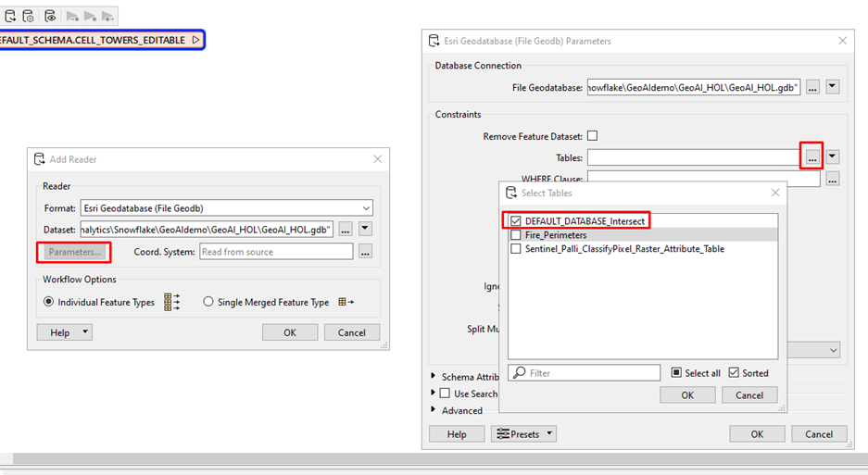Check Sentinel_Palli_ClassifyPixel_Raster_Attribute_Table checkbox
The height and width of the screenshot is (475, 868).
[x=516, y=248]
